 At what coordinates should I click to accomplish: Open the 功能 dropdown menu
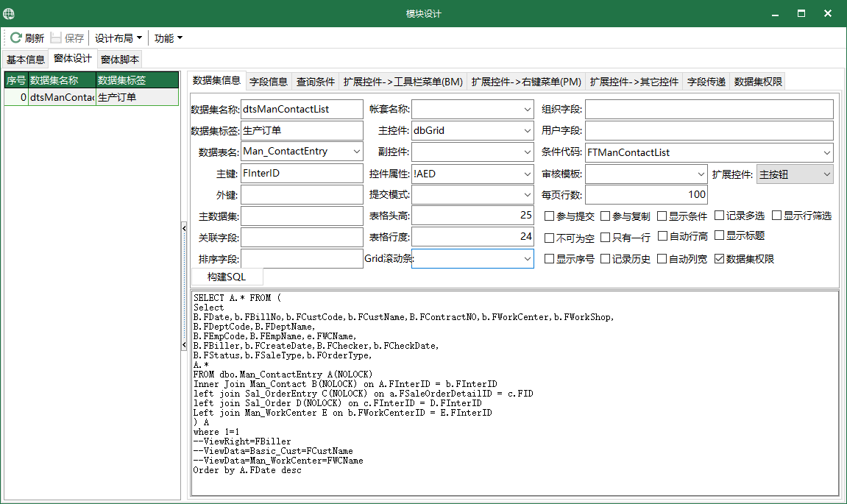[x=168, y=38]
